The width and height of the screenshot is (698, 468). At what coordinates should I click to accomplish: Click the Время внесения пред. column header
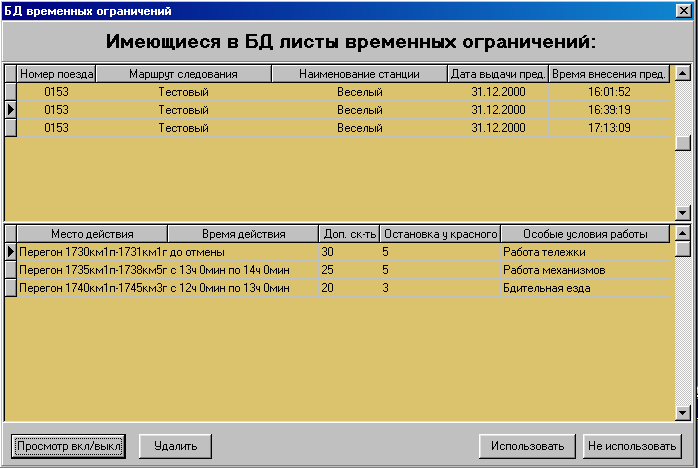click(609, 74)
